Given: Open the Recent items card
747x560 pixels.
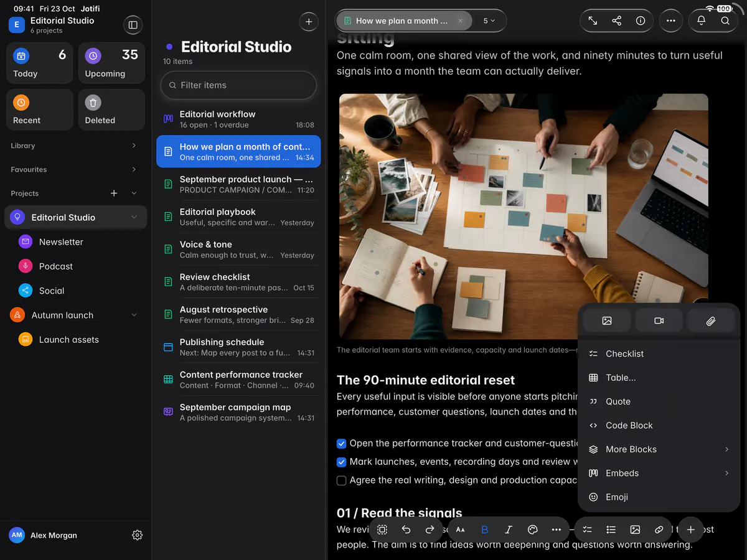Looking at the screenshot, I should point(40,110).
